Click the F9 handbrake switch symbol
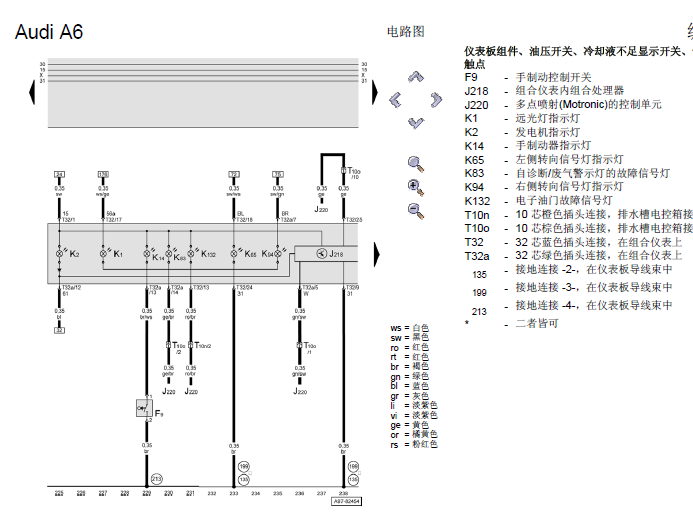 tap(144, 408)
